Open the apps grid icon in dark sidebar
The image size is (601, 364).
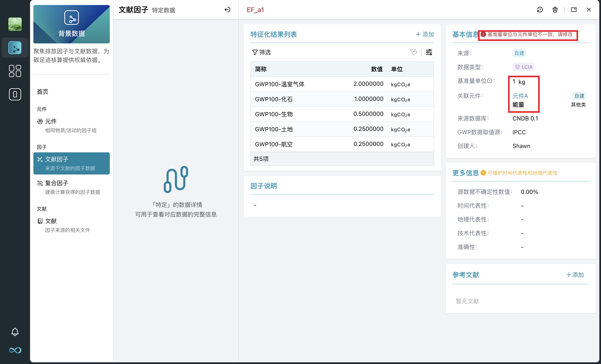[15, 71]
